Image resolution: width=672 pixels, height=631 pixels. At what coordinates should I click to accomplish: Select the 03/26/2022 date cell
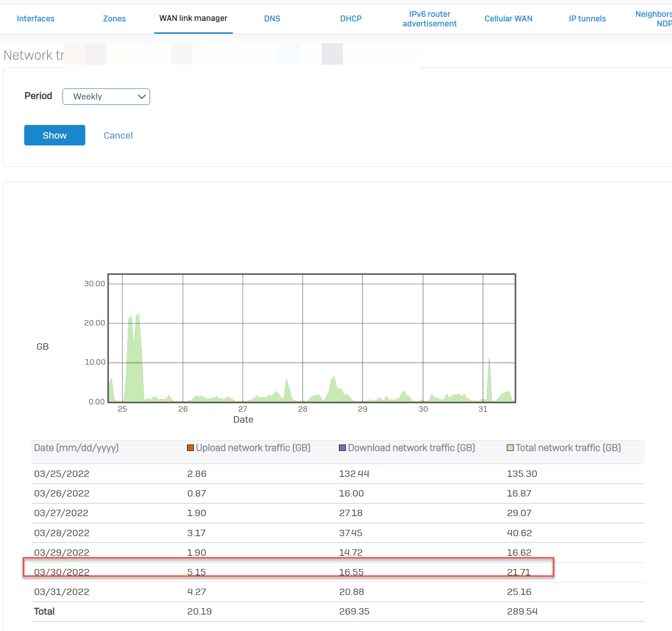point(62,493)
